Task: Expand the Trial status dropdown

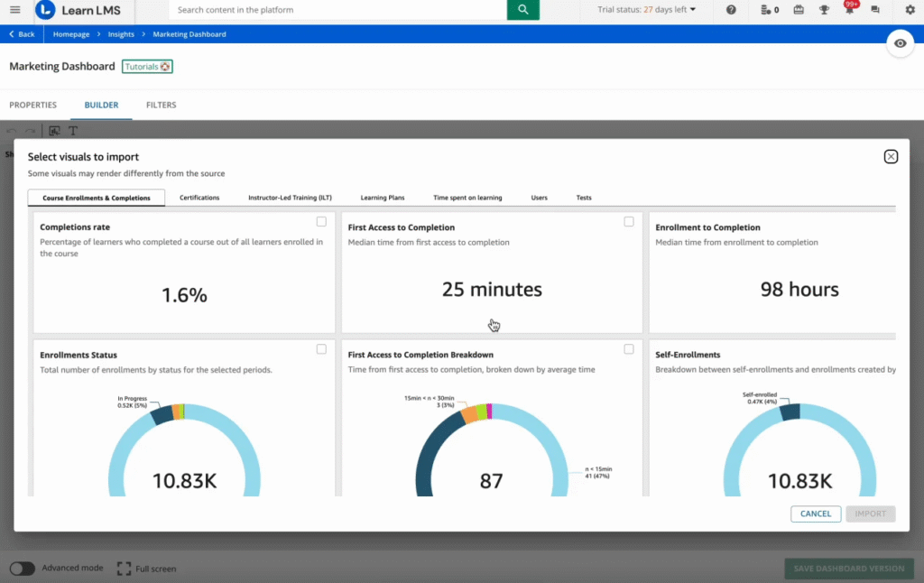Action: click(647, 10)
